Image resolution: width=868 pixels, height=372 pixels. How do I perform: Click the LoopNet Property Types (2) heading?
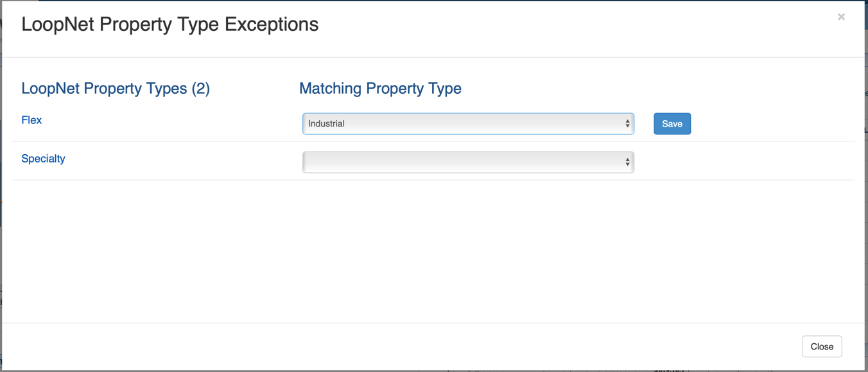click(116, 89)
